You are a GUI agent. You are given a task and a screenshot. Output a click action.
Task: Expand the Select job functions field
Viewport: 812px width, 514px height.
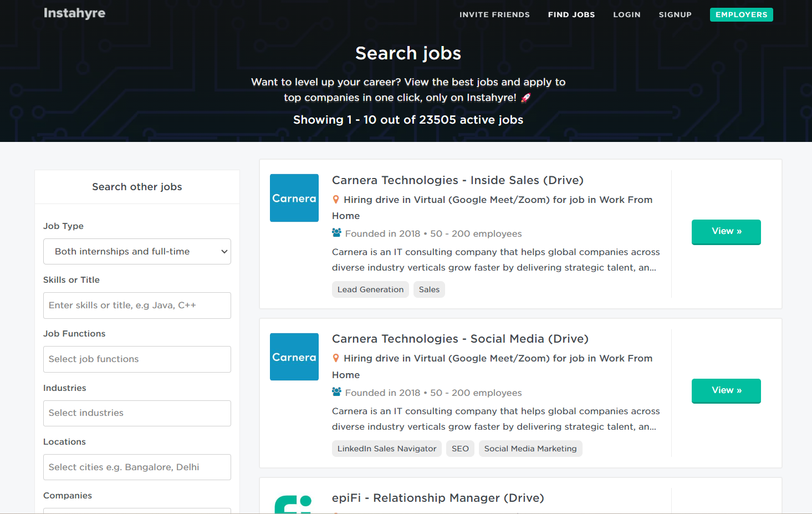tap(136, 359)
